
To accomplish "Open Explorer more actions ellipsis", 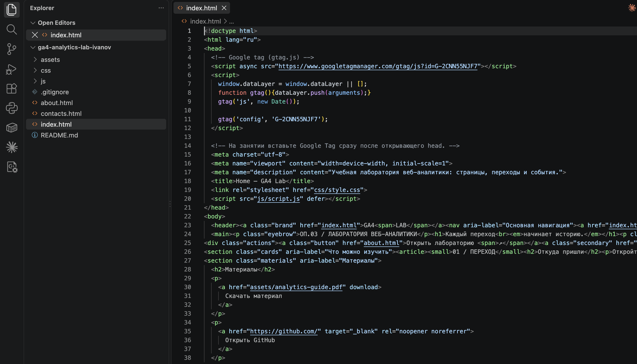I will pos(161,8).
